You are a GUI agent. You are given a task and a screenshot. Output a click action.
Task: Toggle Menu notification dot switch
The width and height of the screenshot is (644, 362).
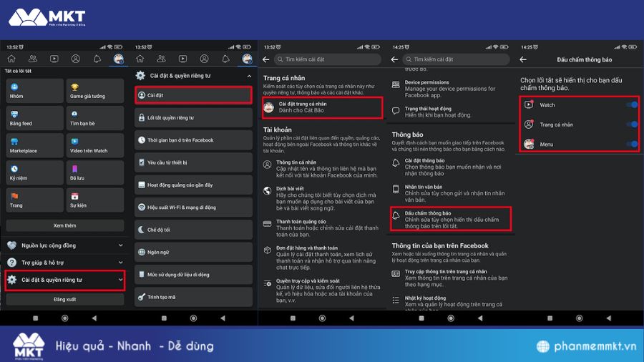(633, 144)
